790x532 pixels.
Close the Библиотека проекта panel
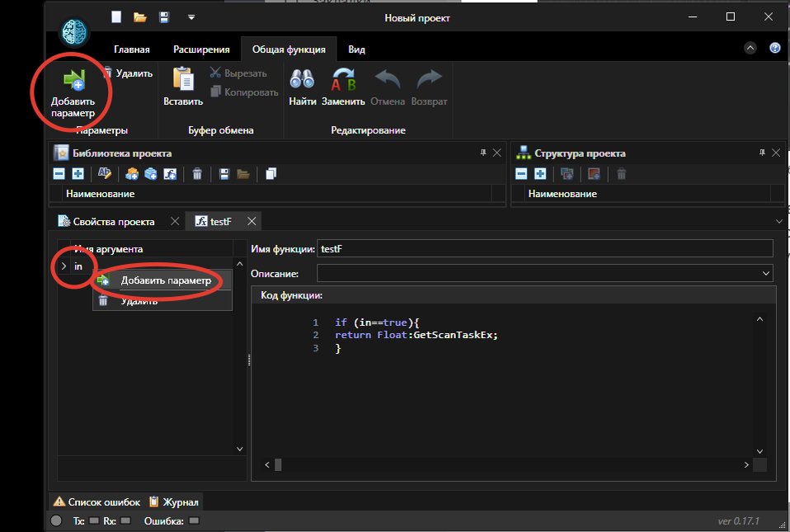(496, 153)
